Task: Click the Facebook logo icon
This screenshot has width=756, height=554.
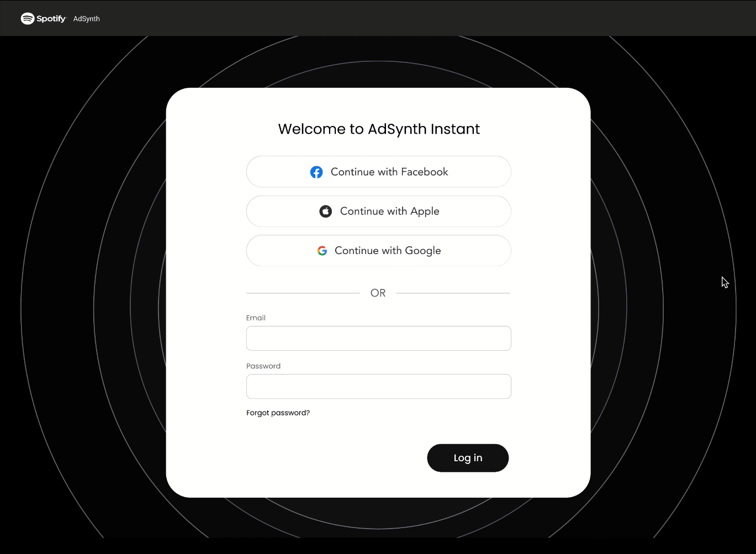Action: pyautogui.click(x=316, y=172)
